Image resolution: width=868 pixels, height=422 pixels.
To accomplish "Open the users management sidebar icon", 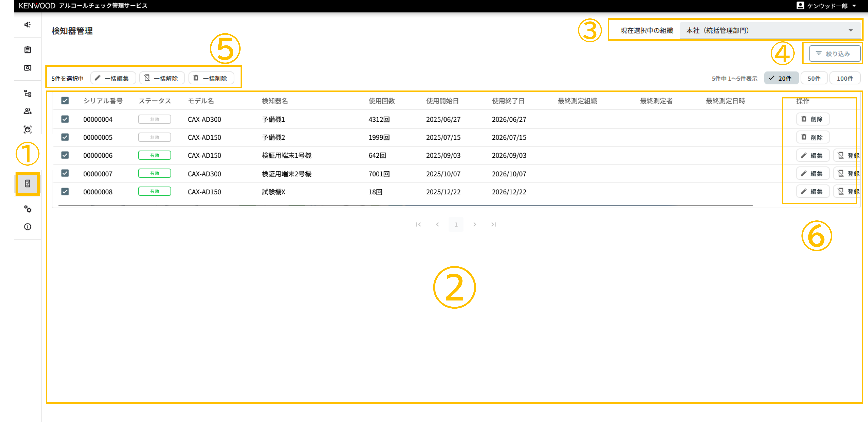I will [x=28, y=111].
